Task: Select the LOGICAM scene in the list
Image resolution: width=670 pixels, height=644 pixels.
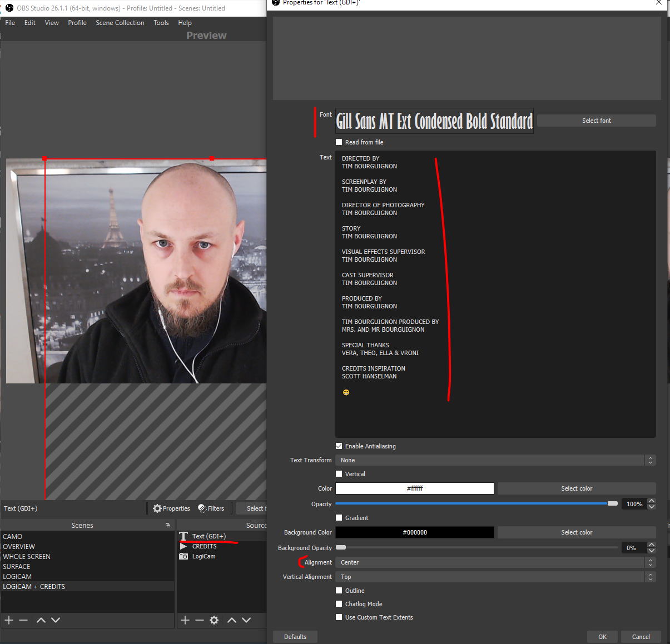Action: 17,576
